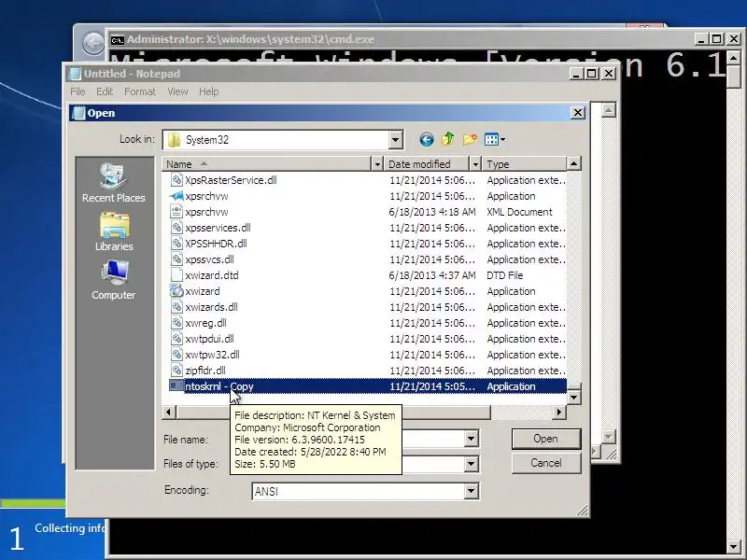Expand the Files of type dropdown arrow

tap(472, 463)
